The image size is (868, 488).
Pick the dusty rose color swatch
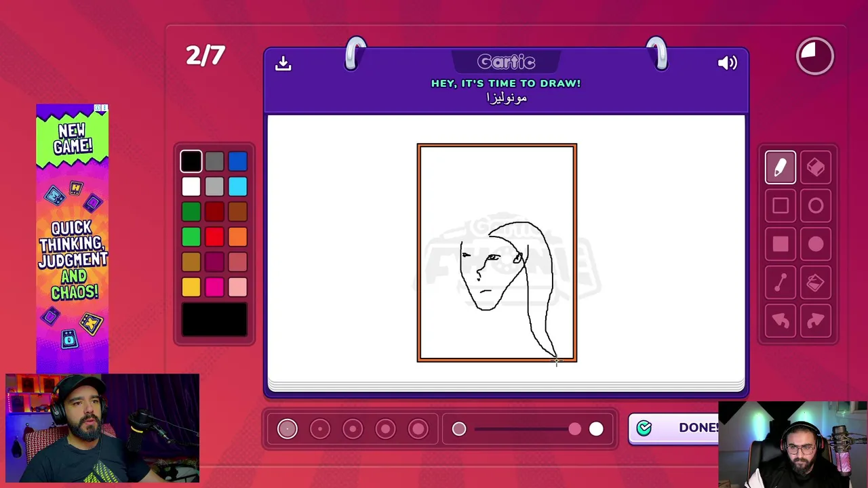(237, 262)
